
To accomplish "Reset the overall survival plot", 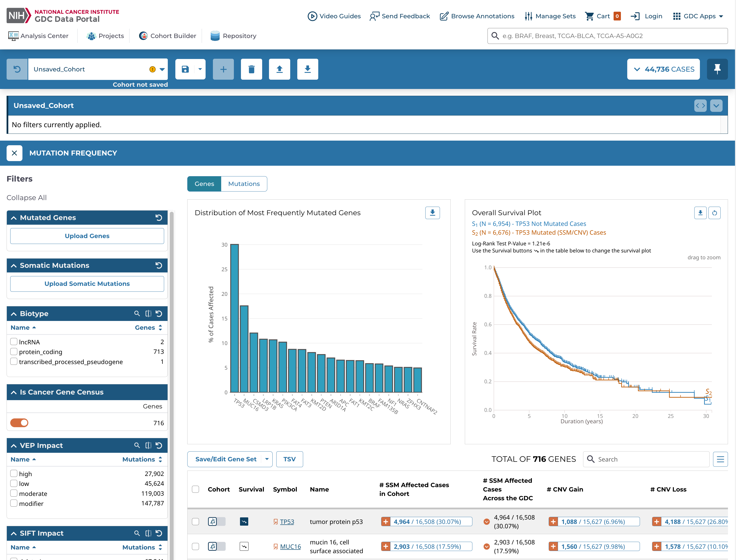I will [715, 213].
